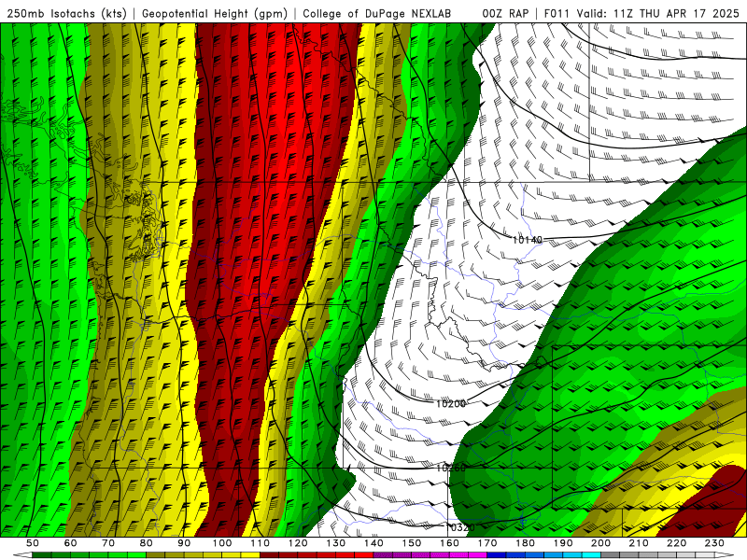Click the 230 tick label on colorbar
The image size is (747, 560).
tap(715, 543)
